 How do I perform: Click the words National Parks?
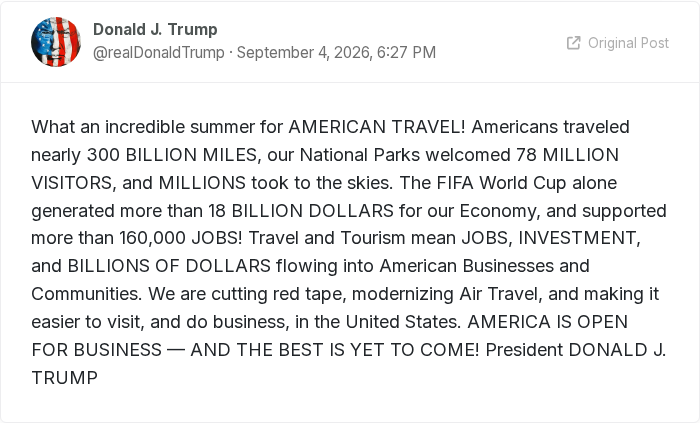(x=360, y=155)
